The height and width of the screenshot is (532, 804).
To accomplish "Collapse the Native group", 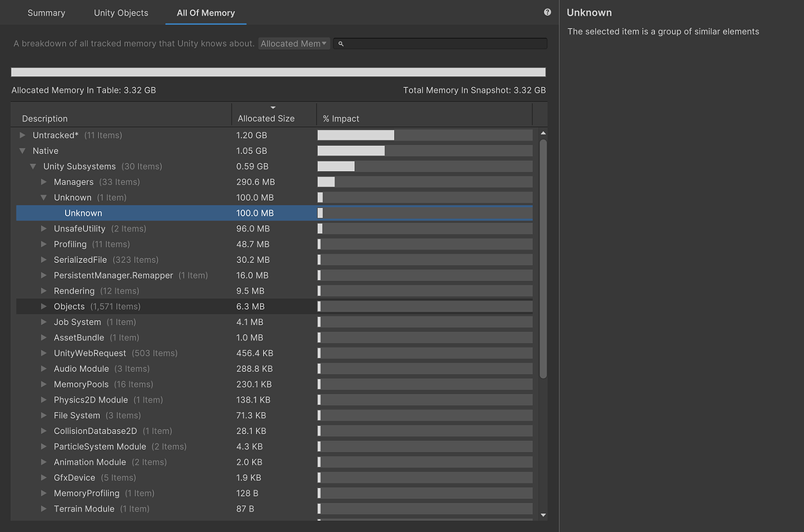I will (22, 151).
